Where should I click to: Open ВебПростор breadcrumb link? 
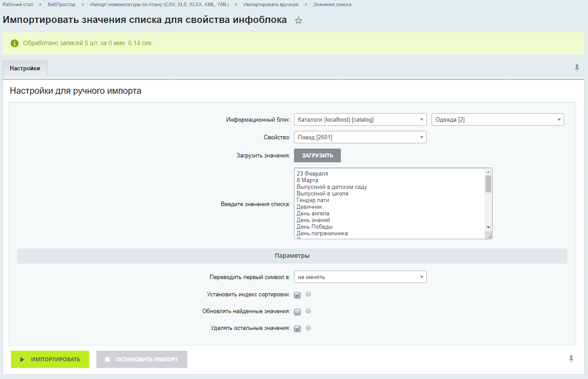pos(61,4)
